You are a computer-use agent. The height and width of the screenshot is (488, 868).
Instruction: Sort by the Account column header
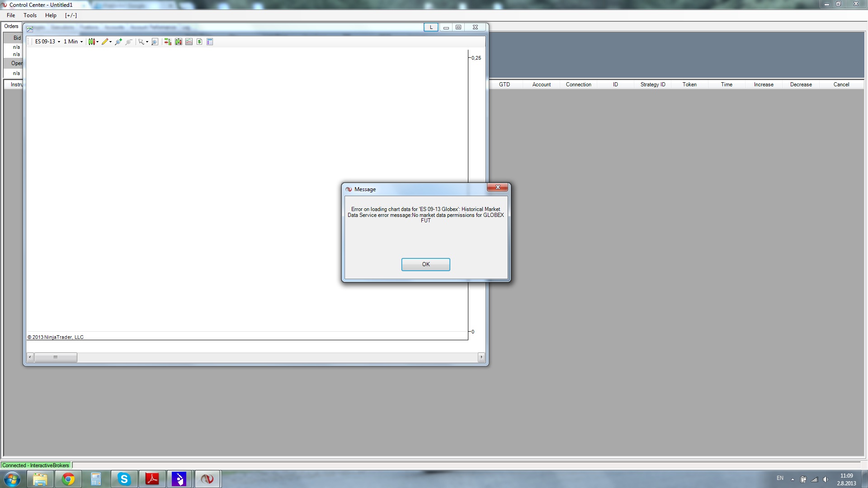pyautogui.click(x=541, y=84)
